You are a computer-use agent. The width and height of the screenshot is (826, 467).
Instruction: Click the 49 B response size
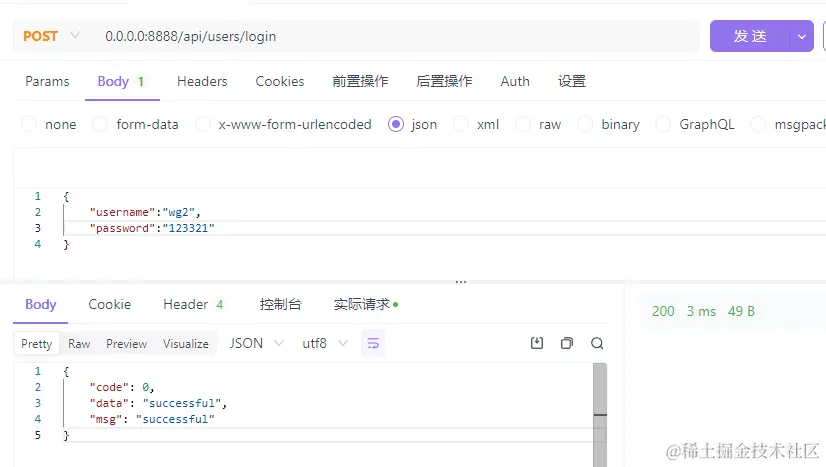pos(741,311)
